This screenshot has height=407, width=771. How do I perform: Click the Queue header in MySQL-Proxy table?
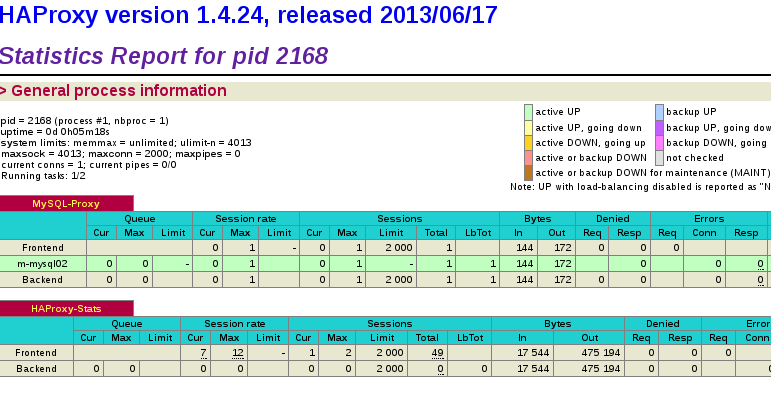pos(140,219)
